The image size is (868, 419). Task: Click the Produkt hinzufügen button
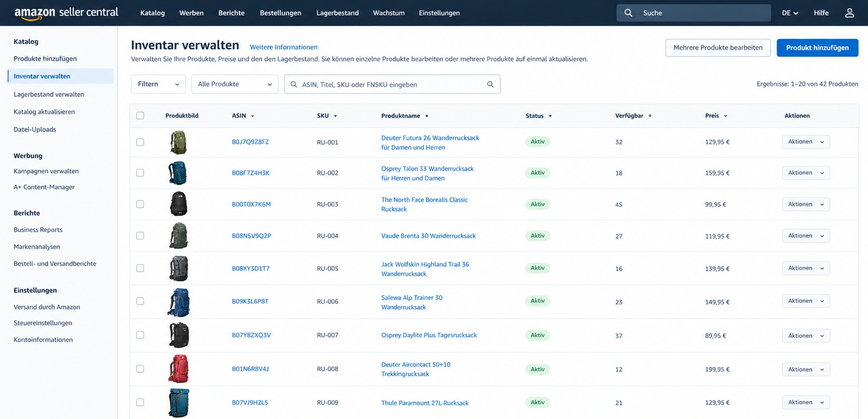pos(817,48)
